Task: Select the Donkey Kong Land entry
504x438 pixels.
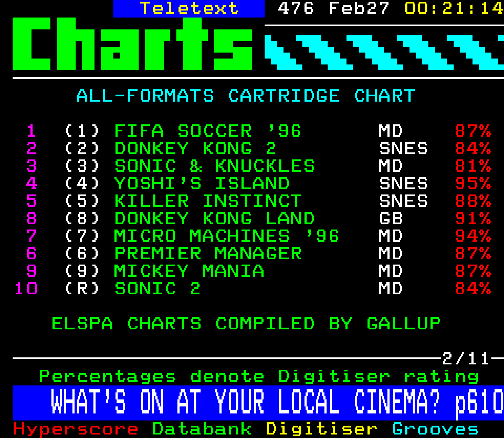Action: coord(215,219)
